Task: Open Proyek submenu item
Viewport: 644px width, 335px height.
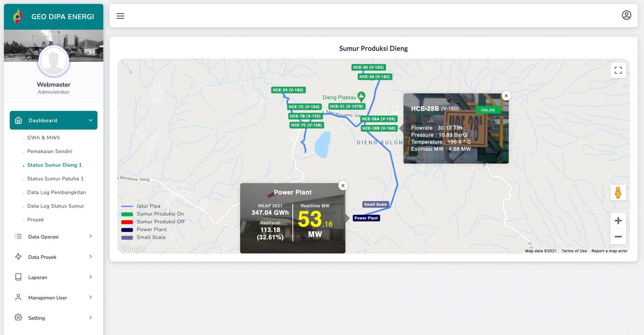Action: [x=35, y=220]
